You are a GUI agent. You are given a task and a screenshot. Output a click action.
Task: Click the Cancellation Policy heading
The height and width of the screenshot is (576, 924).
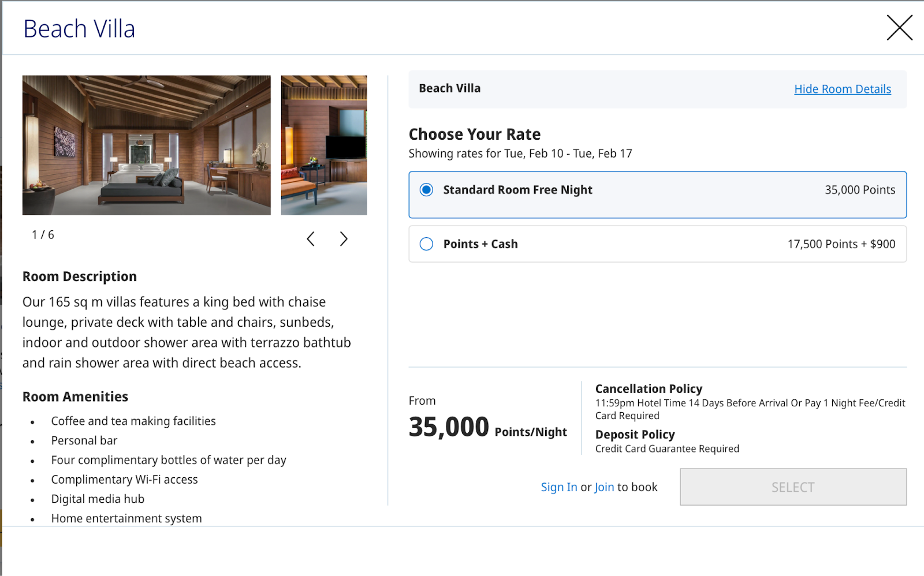649,389
